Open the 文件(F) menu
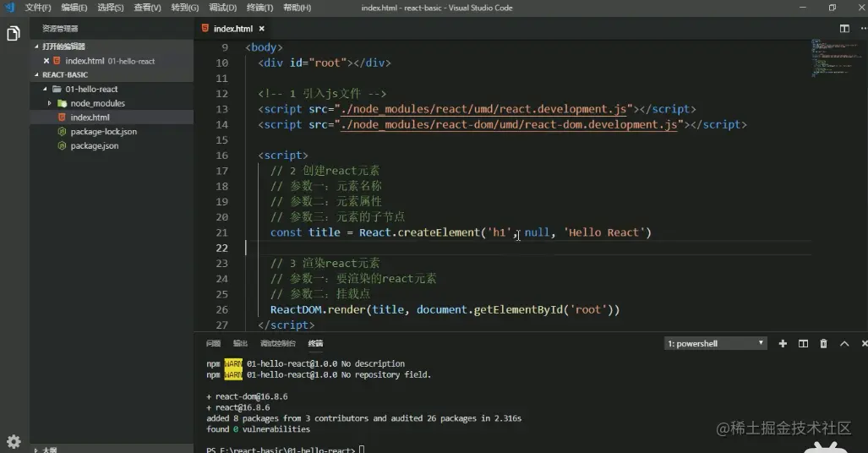 point(38,8)
